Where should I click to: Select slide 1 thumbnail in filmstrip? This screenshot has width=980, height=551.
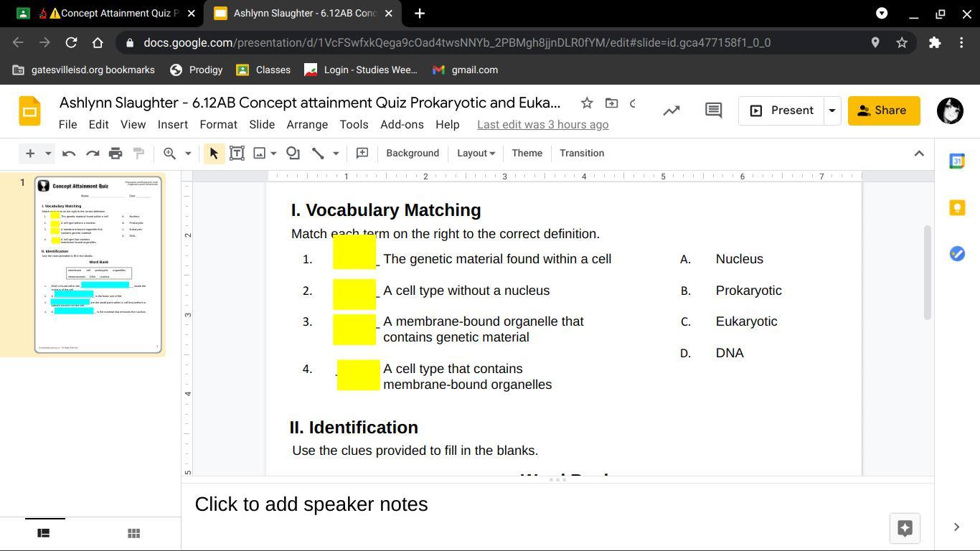click(98, 265)
